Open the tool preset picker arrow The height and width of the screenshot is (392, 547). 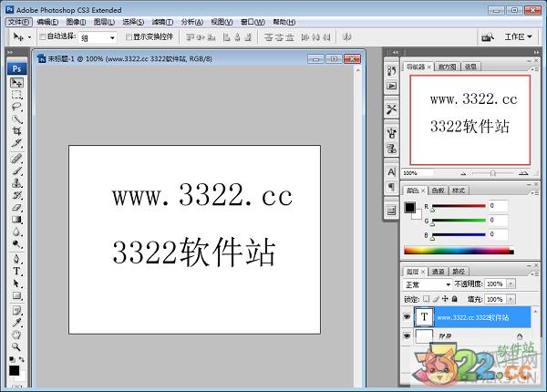pyautogui.click(x=29, y=37)
